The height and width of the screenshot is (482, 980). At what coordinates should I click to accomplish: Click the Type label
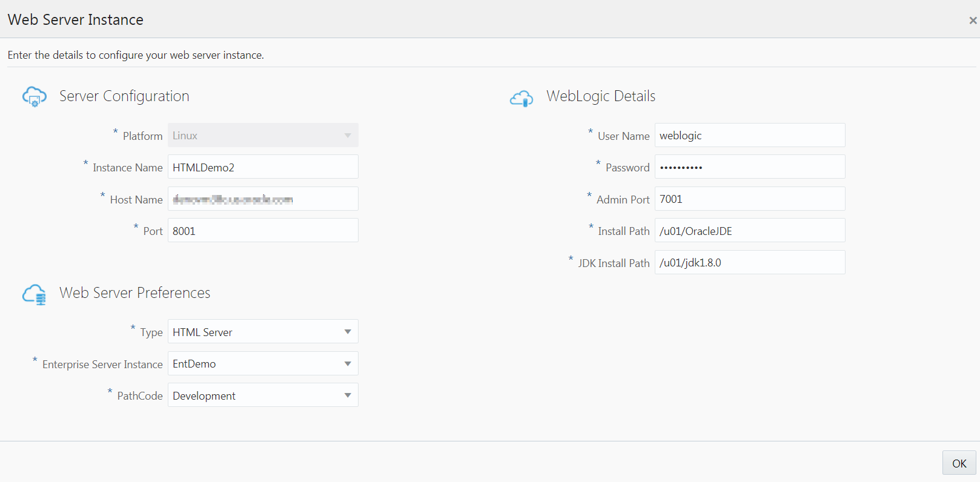(x=151, y=332)
